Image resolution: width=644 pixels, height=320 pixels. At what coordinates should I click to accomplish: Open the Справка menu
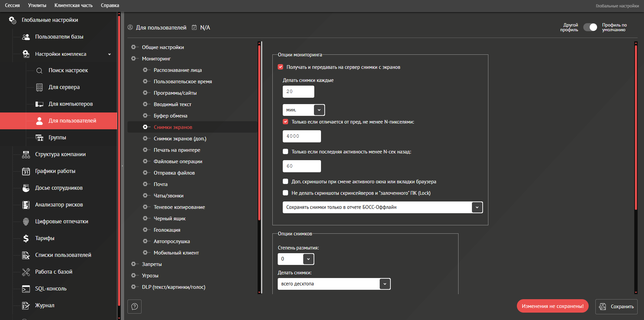pyautogui.click(x=110, y=5)
